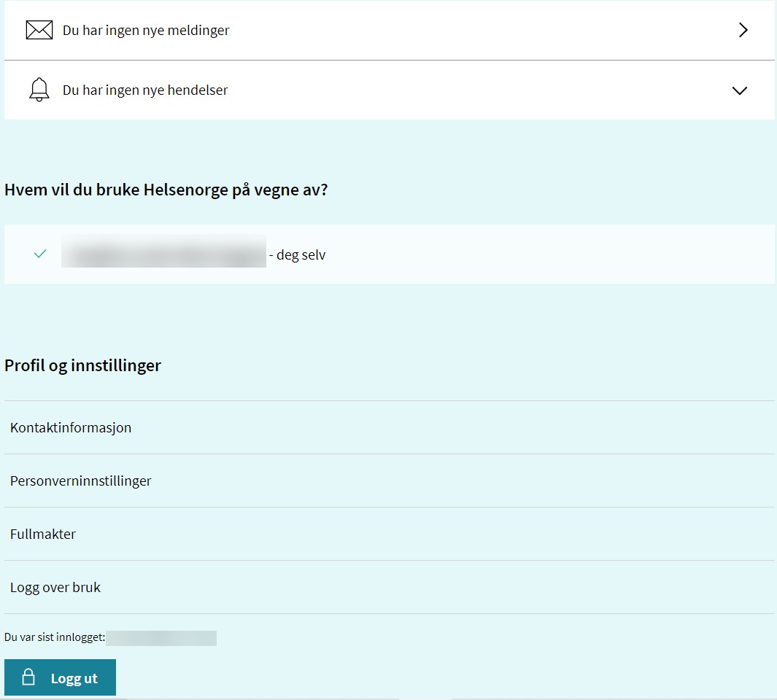View Logg over bruk
The width and height of the screenshot is (777, 700).
pos(55,587)
